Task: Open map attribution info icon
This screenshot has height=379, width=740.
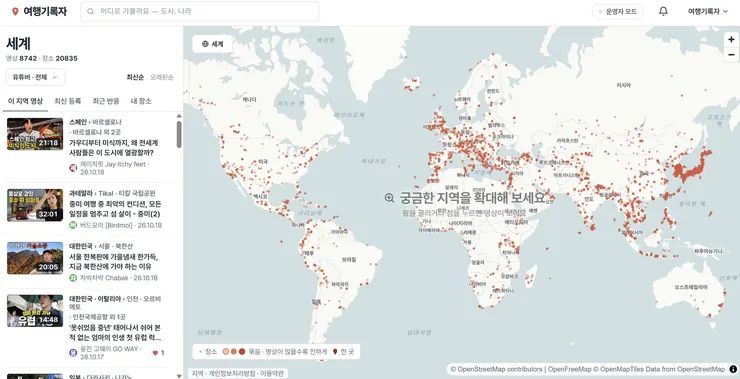Action: [733, 369]
